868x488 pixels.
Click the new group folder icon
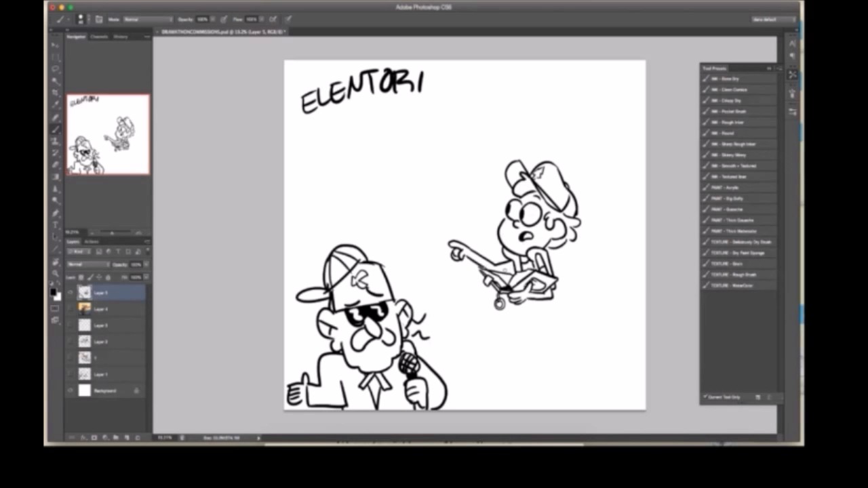click(x=116, y=438)
